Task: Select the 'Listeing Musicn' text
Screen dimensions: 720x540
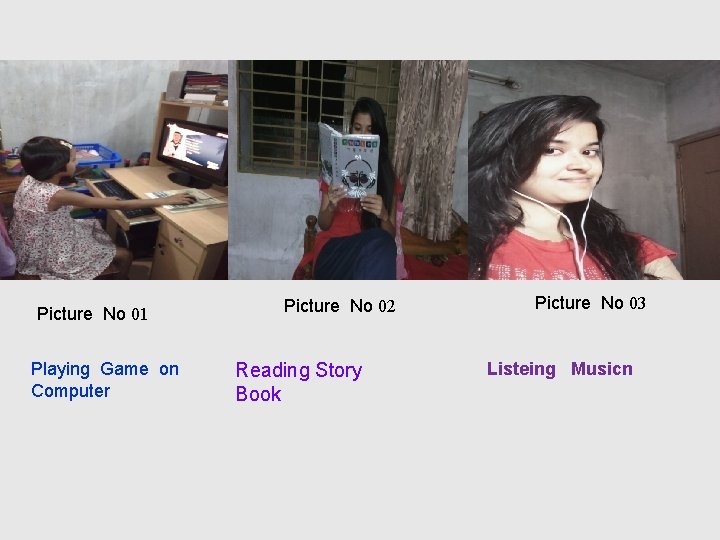Action: click(560, 369)
